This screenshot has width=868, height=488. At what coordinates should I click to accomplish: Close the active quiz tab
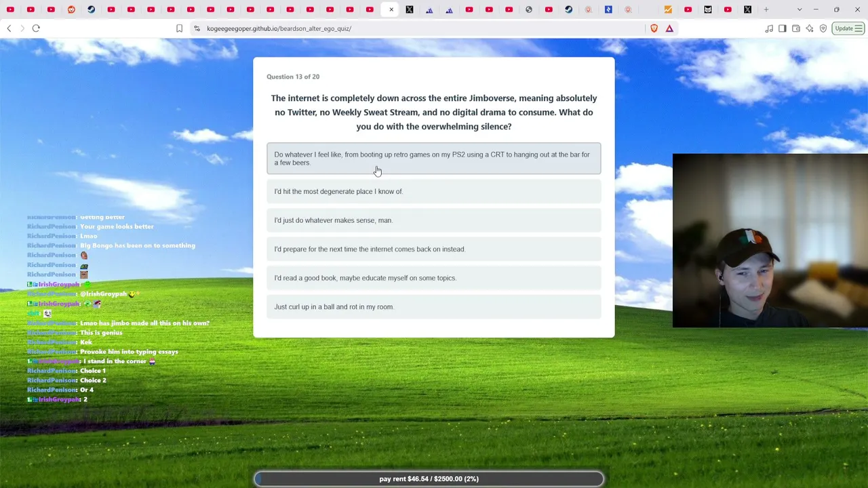(x=391, y=9)
